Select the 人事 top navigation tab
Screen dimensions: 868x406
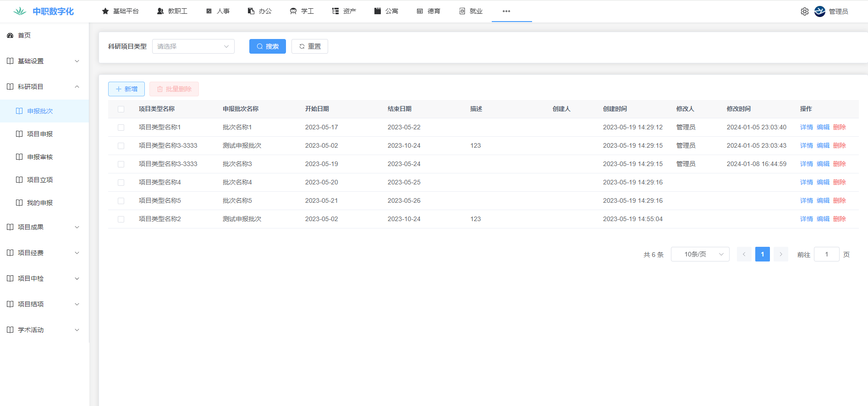tap(218, 11)
